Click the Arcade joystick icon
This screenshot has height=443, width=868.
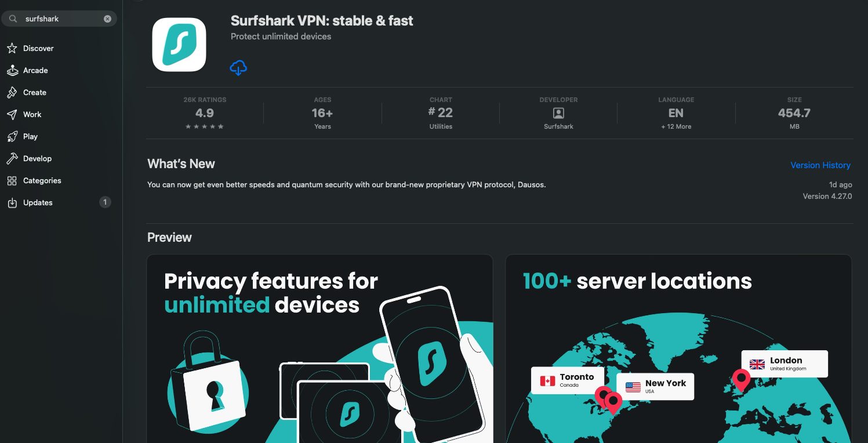(12, 71)
